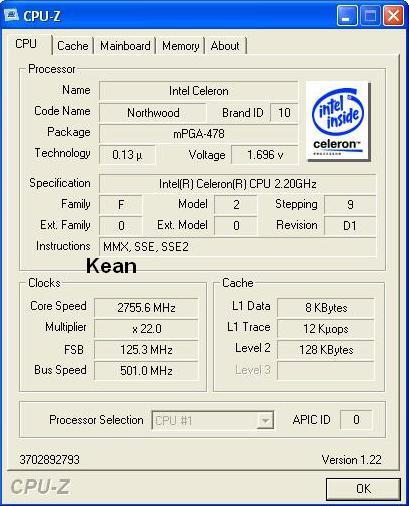Click the Core Speed value field
Screen dimensions: 409x506
pos(146,307)
